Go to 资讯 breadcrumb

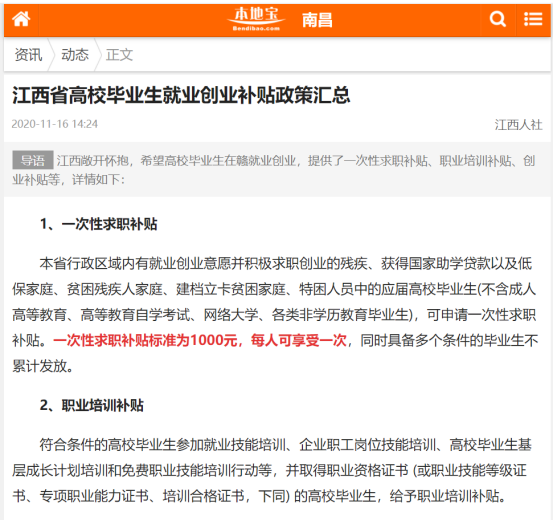pos(28,55)
